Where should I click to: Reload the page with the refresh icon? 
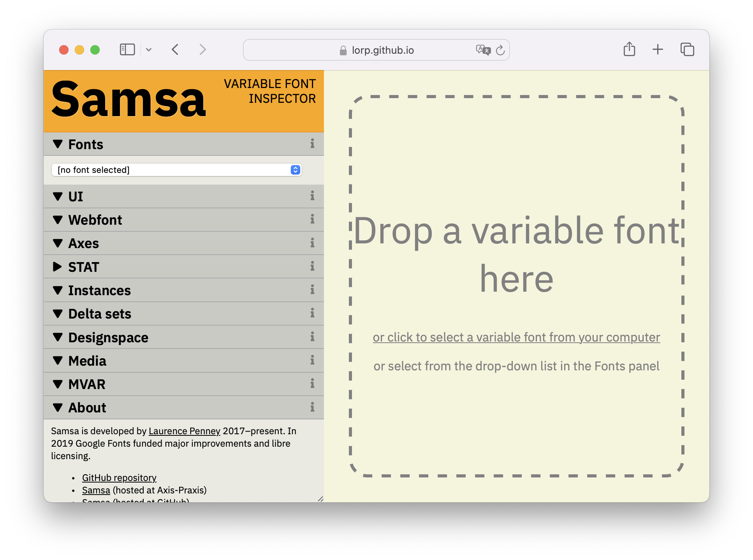(500, 50)
